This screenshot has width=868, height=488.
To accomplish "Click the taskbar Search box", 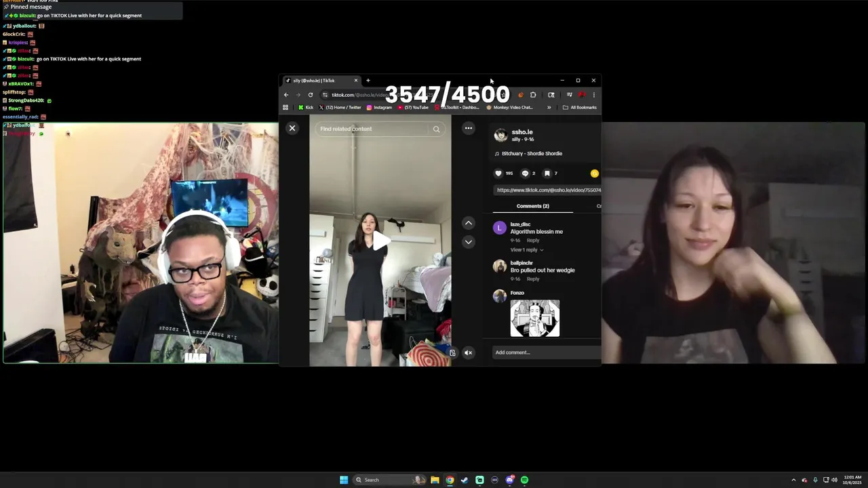I will point(389,480).
